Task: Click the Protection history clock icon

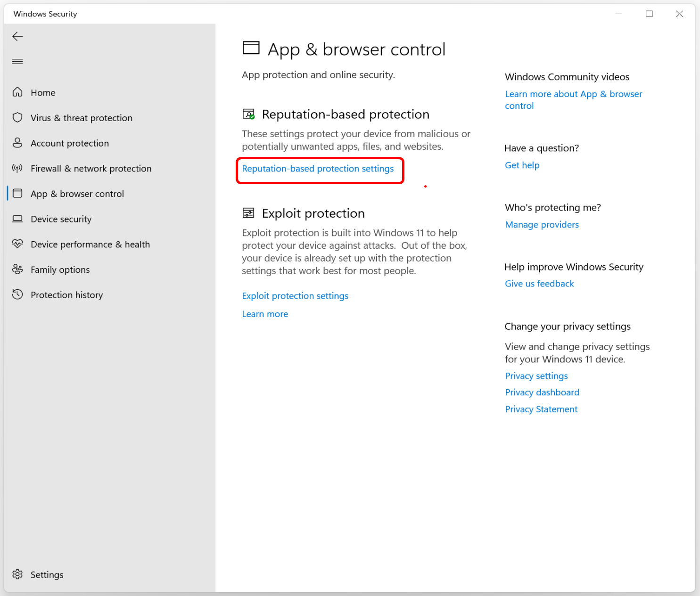Action: click(x=17, y=294)
